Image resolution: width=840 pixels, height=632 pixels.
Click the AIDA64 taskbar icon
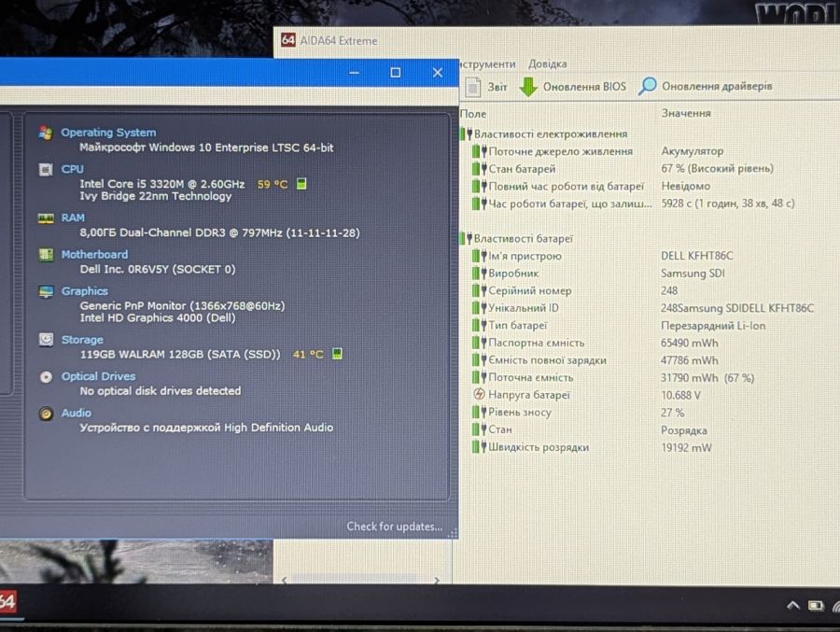click(x=7, y=602)
